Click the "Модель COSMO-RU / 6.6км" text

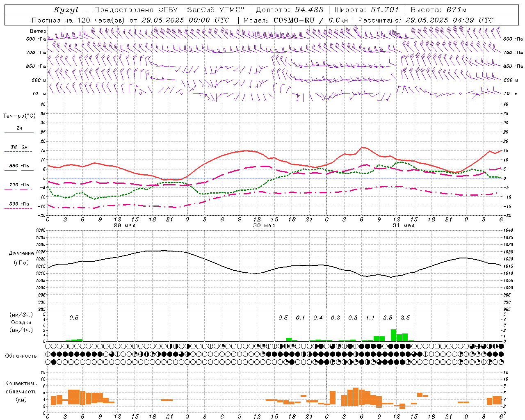click(x=295, y=20)
